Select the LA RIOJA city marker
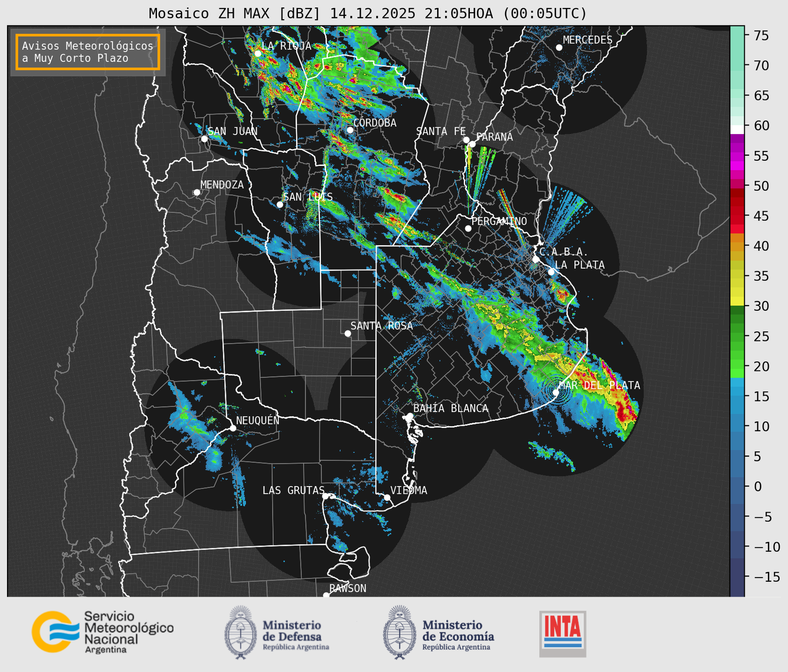788x672 pixels. tap(258, 54)
